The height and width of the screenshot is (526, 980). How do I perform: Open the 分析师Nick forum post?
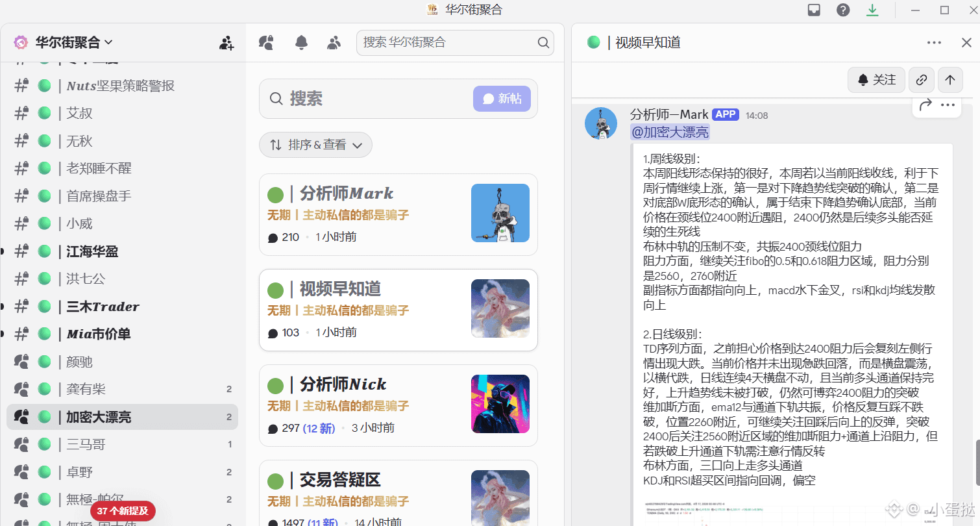coord(398,405)
